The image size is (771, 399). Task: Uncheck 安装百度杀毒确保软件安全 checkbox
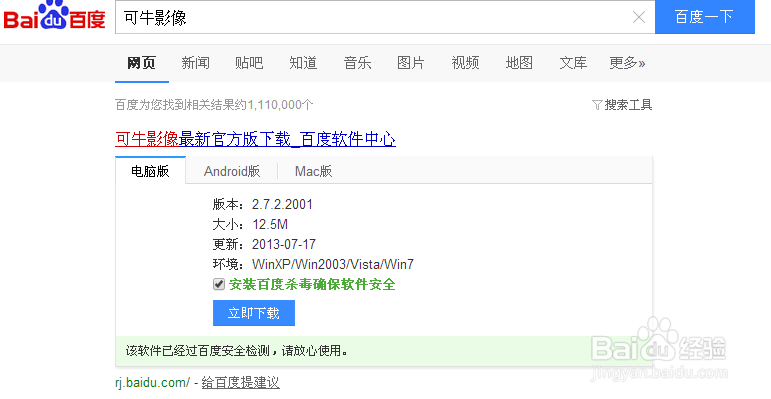219,284
